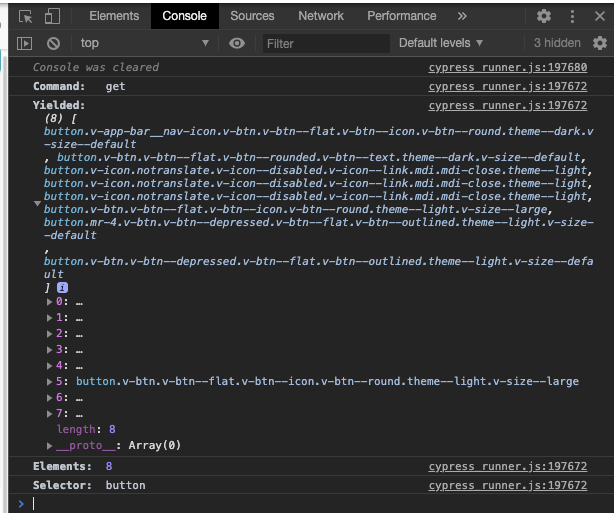Expand array item 4
Image resolution: width=614 pixels, height=513 pixels.
pos(49,366)
